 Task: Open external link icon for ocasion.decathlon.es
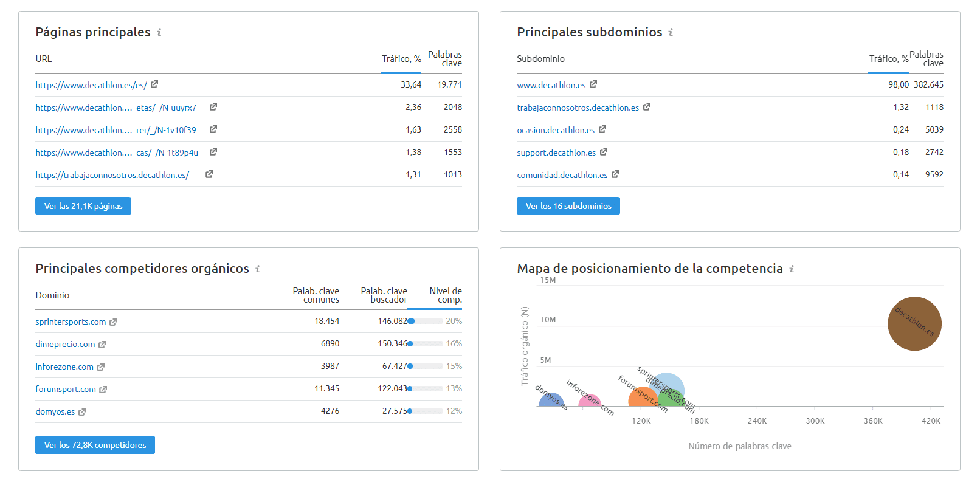602,129
